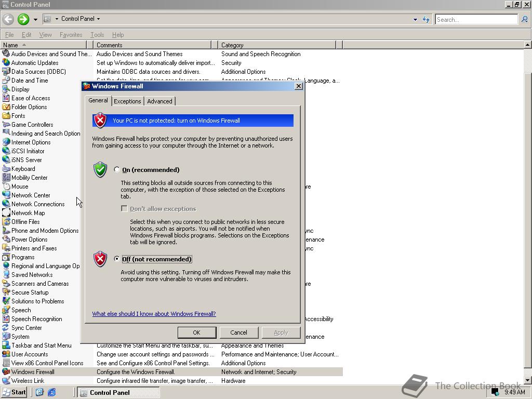Open the Display icon

[x=6, y=89]
